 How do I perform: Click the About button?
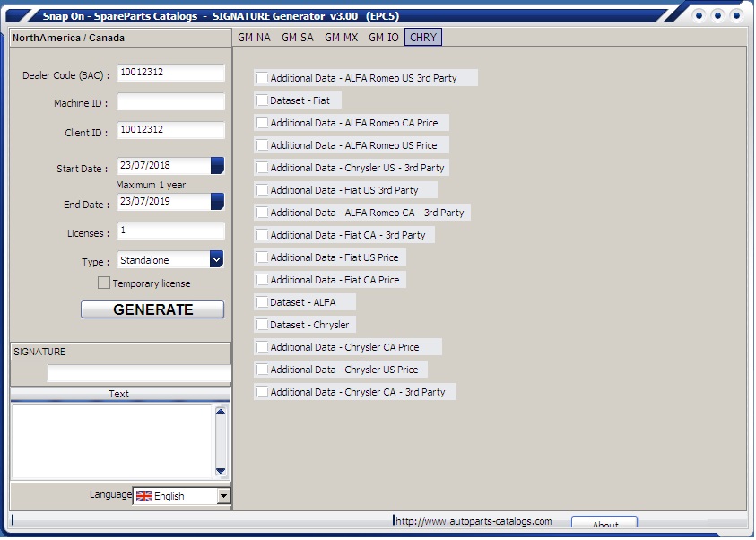pos(604,523)
